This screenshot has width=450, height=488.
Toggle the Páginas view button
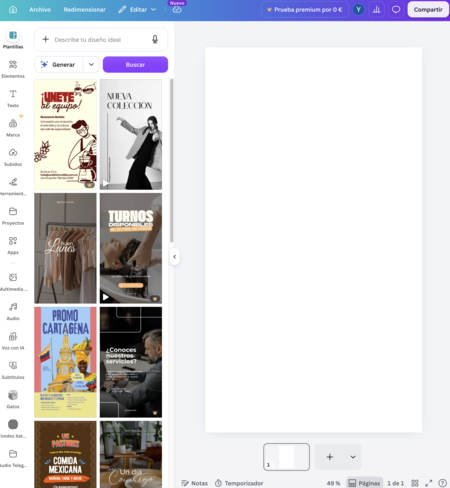point(364,483)
